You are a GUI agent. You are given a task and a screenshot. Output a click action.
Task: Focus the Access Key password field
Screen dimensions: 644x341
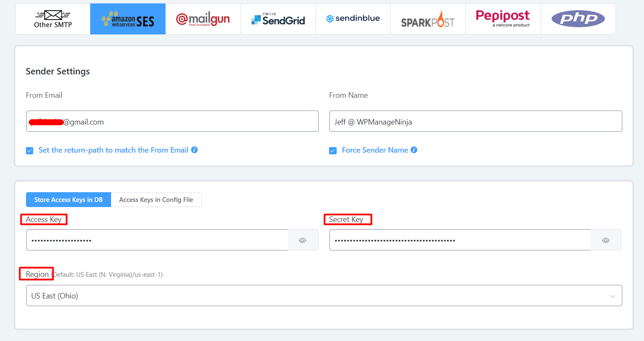pos(157,240)
